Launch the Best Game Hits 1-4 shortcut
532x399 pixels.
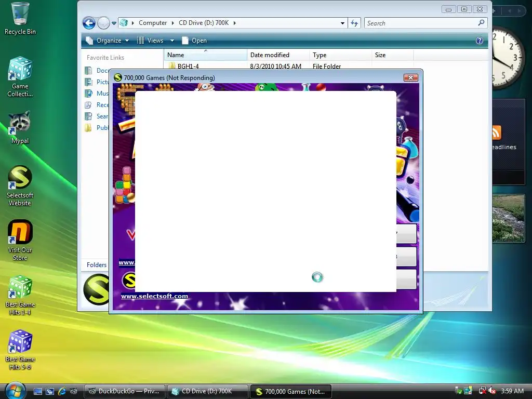[x=20, y=295]
